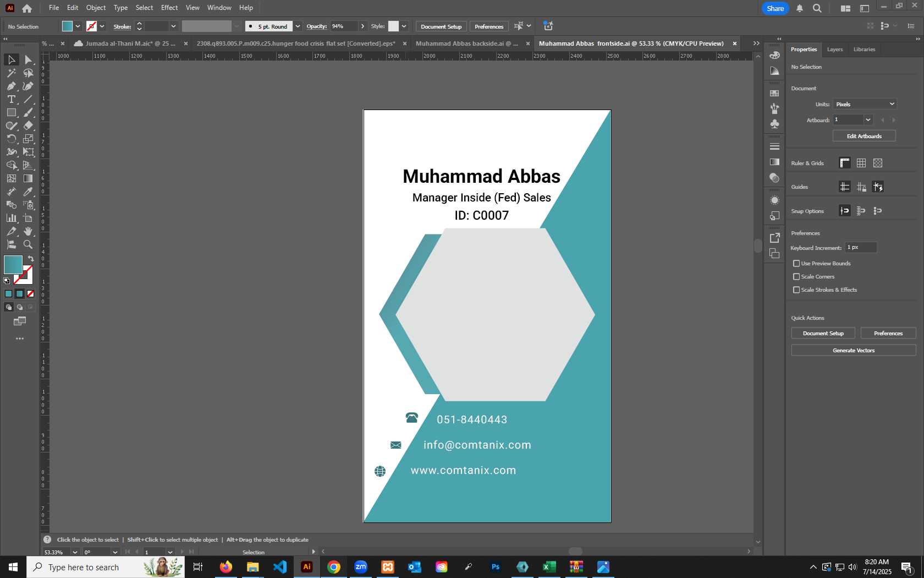Click Document Setup in control bar
924x578 pixels.
441,26
